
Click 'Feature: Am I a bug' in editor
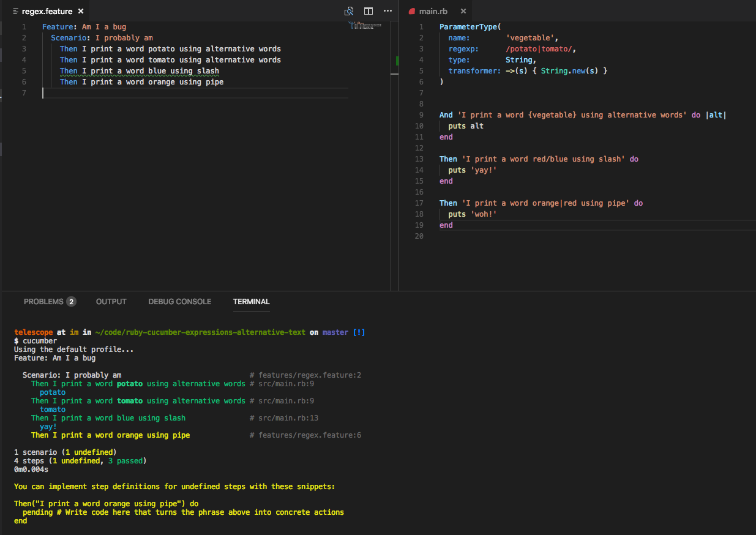coord(84,27)
